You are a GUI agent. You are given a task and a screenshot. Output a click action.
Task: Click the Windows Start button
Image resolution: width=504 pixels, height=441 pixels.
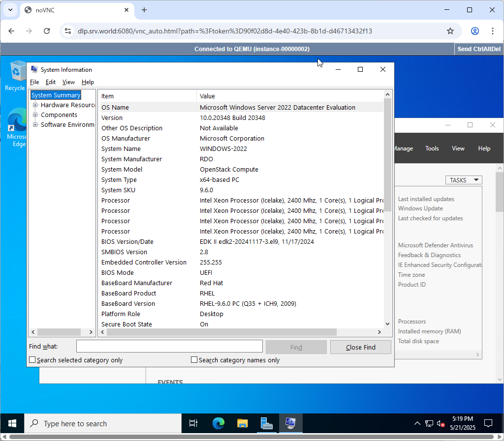click(x=12, y=424)
